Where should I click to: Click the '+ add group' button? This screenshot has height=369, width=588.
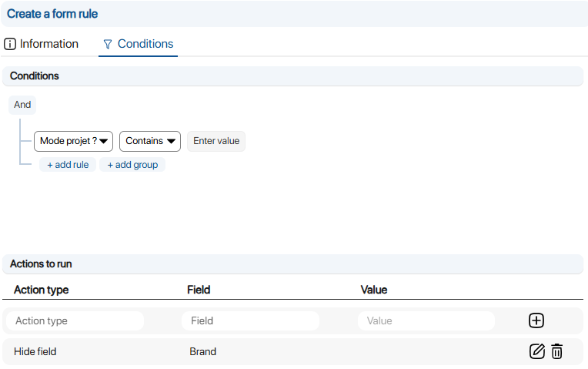[132, 165]
